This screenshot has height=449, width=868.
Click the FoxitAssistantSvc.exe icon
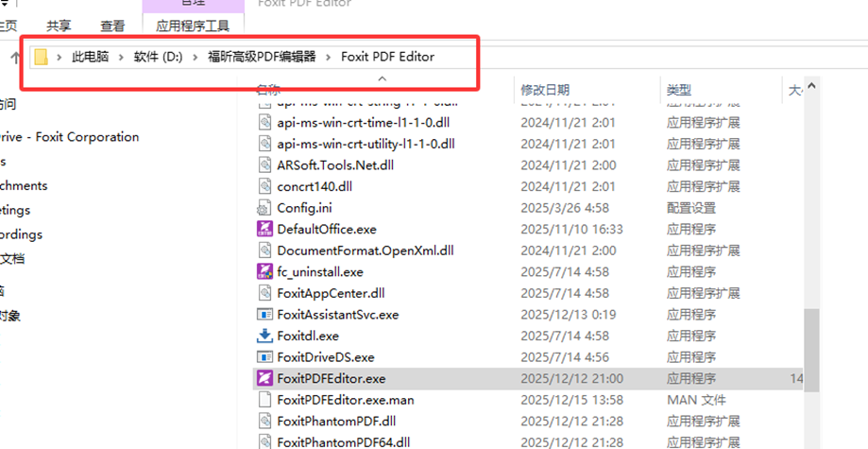[x=265, y=314]
